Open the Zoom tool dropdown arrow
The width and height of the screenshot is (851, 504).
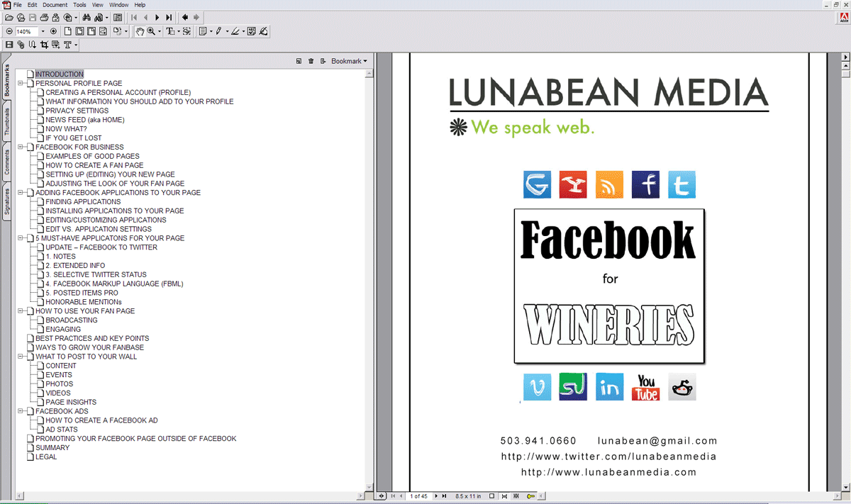(160, 31)
